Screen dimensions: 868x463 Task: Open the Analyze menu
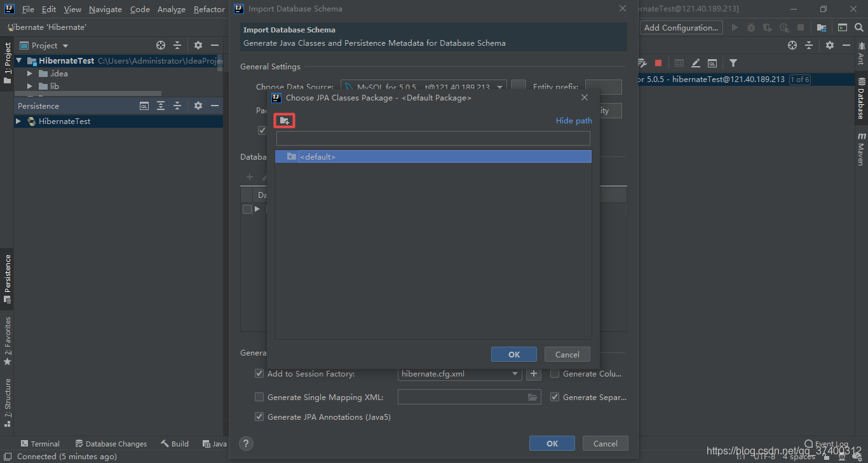pyautogui.click(x=172, y=9)
